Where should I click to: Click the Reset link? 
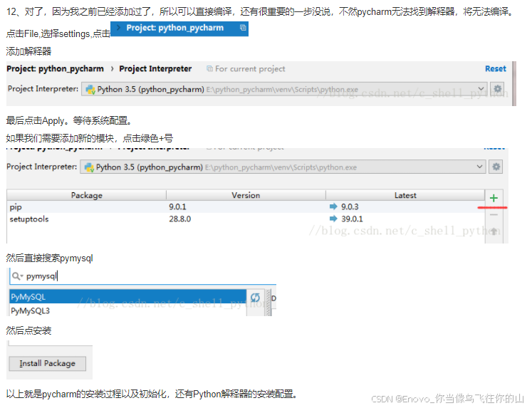click(x=496, y=69)
